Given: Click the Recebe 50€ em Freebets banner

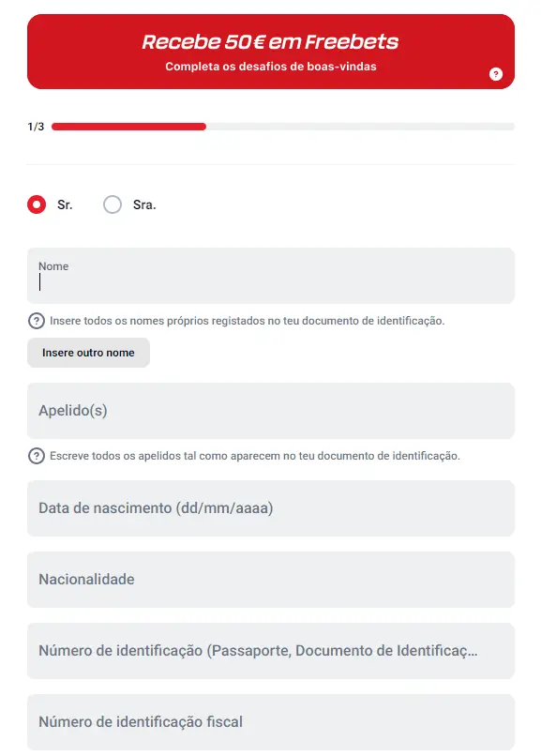Looking at the screenshot, I should (271, 41).
